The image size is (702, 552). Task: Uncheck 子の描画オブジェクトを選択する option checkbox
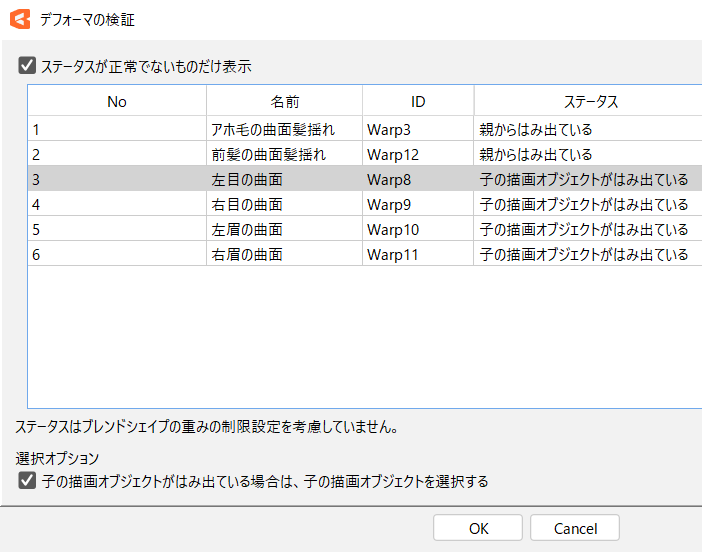26,481
